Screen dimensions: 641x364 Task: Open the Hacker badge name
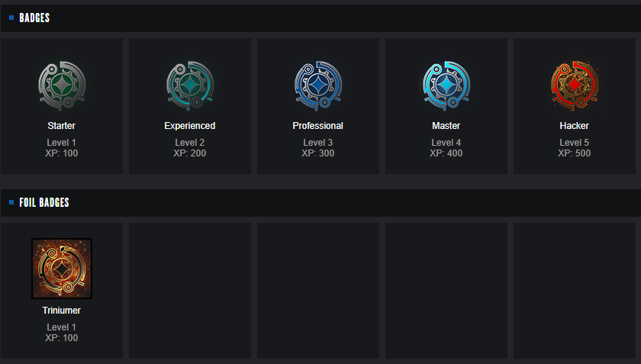575,126
